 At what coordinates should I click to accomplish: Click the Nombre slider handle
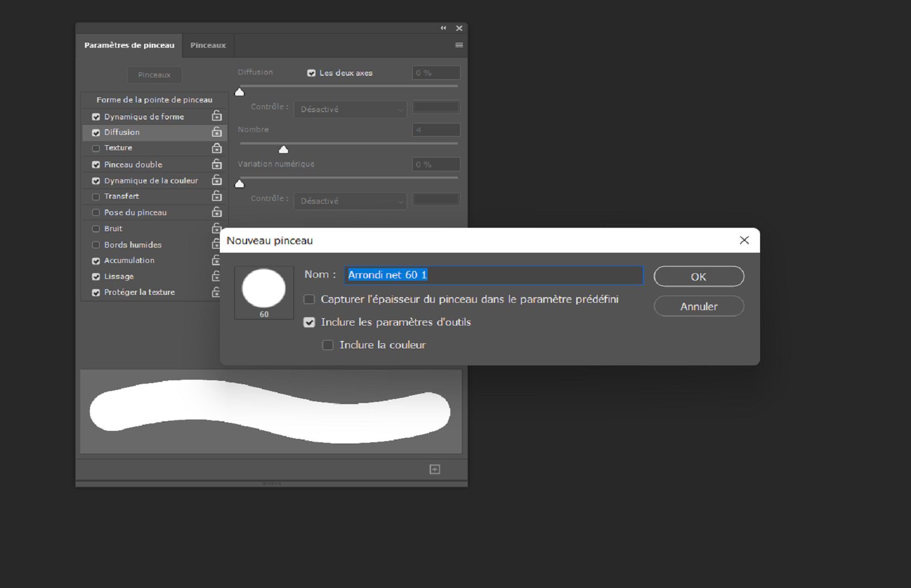pyautogui.click(x=284, y=150)
